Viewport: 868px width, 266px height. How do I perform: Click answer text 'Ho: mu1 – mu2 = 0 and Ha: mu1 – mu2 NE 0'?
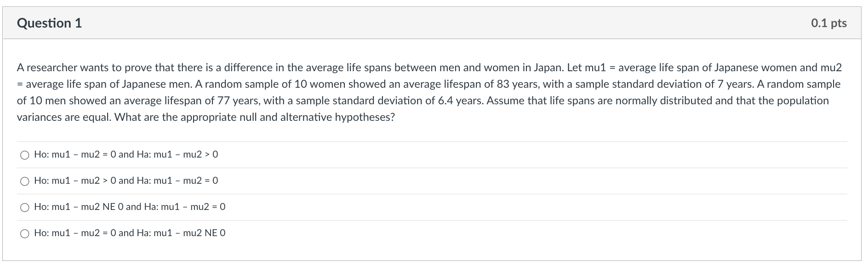click(130, 233)
